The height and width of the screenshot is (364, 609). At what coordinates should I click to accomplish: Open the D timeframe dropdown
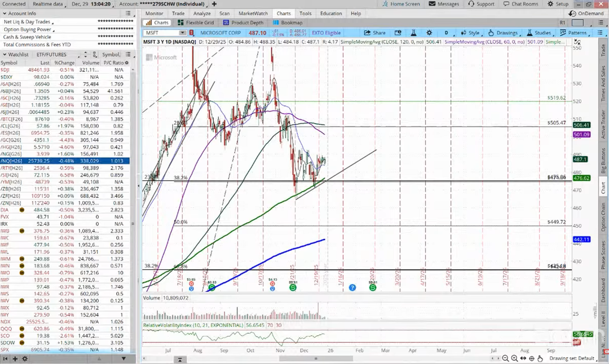point(447,33)
